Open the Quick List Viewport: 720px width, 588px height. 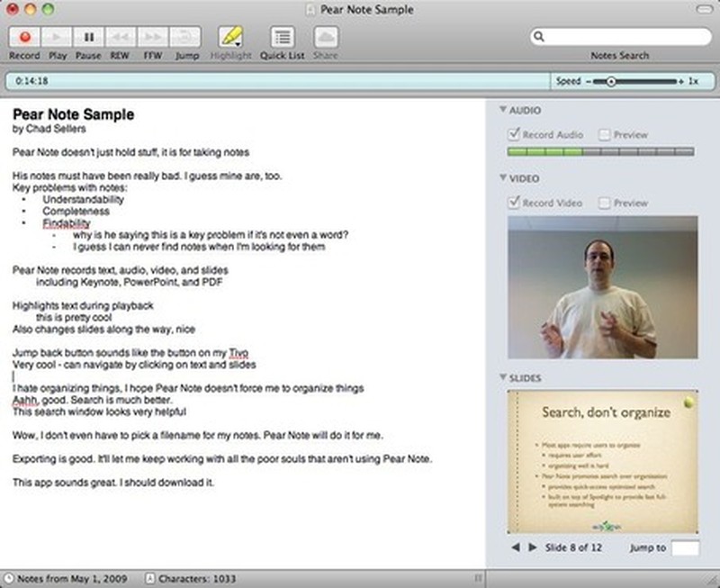[283, 37]
